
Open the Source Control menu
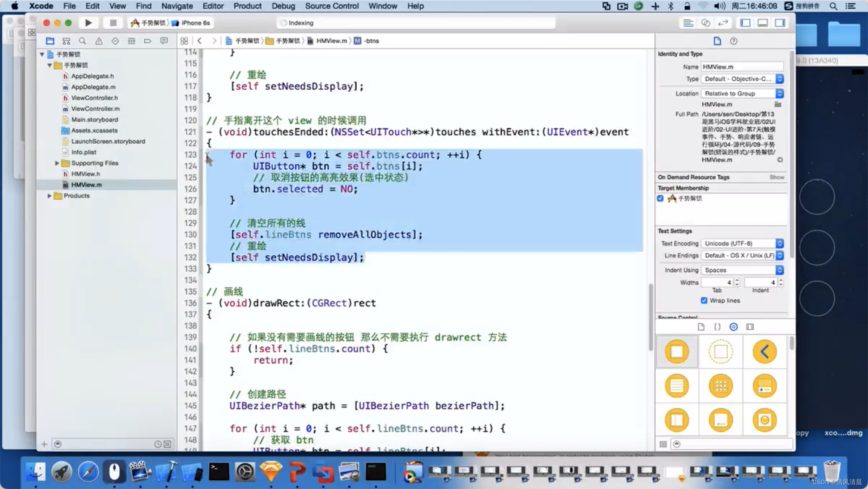(x=332, y=6)
